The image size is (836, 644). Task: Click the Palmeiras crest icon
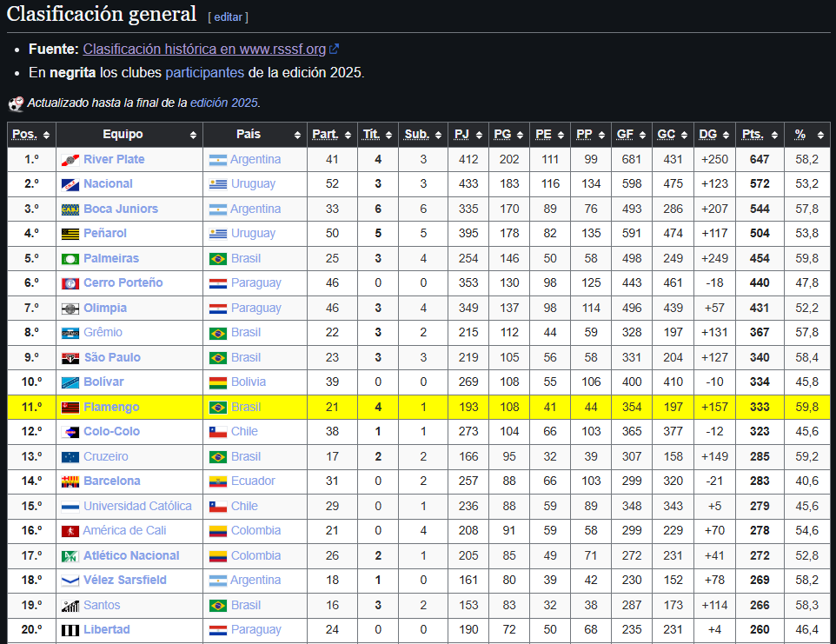coord(70,259)
